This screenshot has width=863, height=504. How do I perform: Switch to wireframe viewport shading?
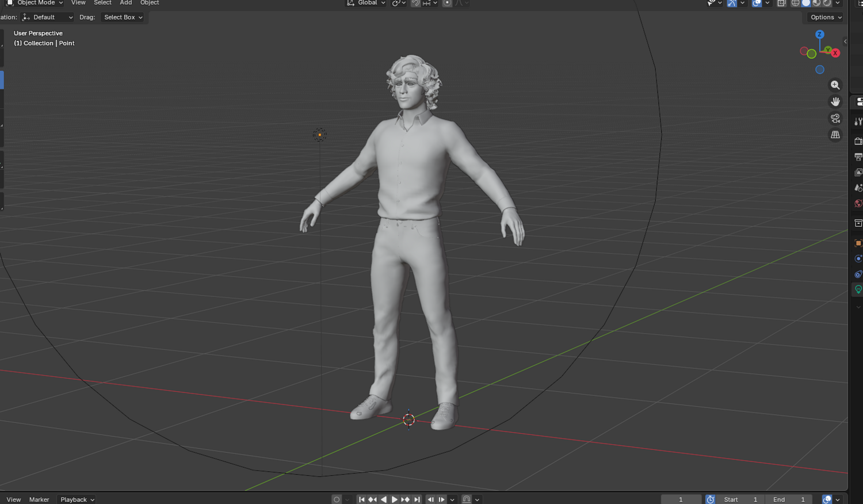point(796,3)
